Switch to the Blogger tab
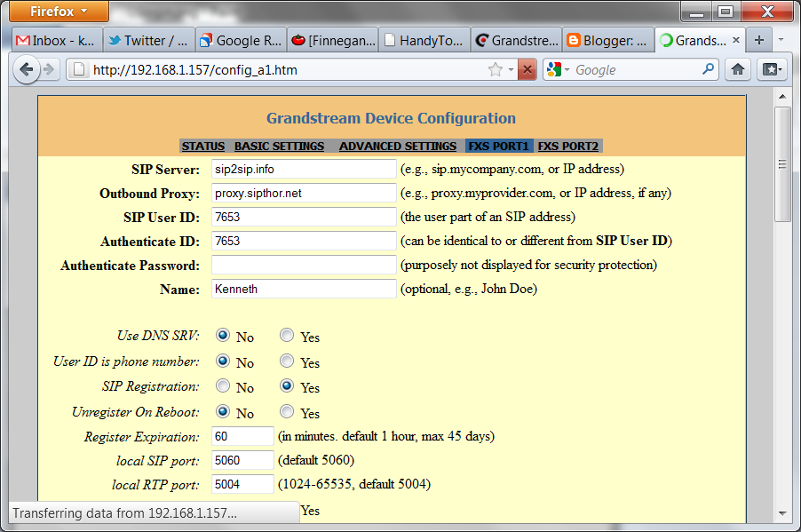 pyautogui.click(x=608, y=40)
